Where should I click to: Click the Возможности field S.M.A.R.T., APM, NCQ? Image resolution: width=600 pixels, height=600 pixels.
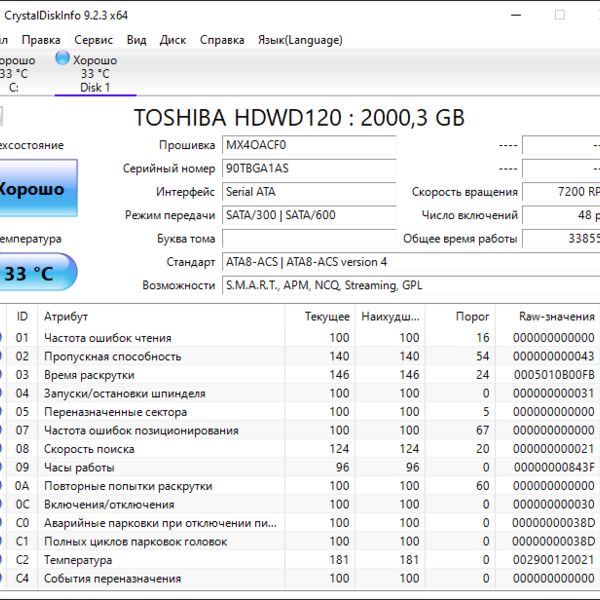[411, 285]
